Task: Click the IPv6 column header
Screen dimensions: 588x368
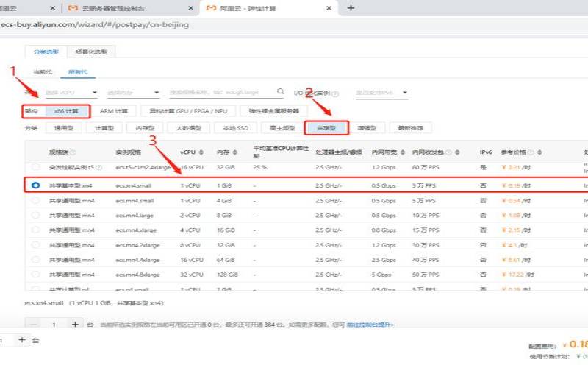Action: 486,152
